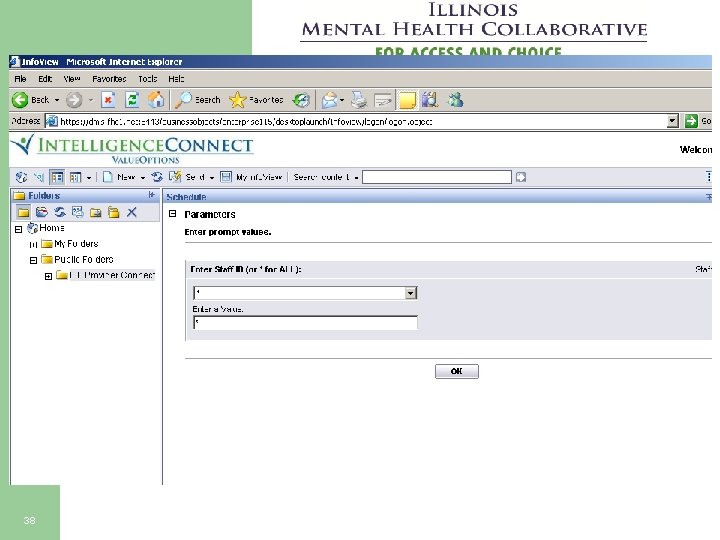Click the Back arrow in Internet Explorer
The height and width of the screenshot is (540, 720).
click(x=20, y=100)
